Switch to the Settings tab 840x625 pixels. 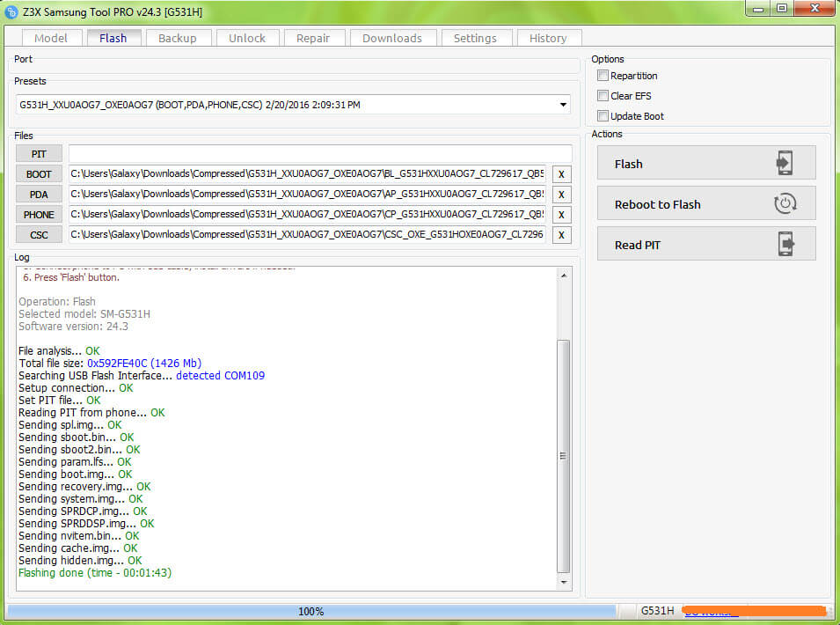pyautogui.click(x=476, y=38)
